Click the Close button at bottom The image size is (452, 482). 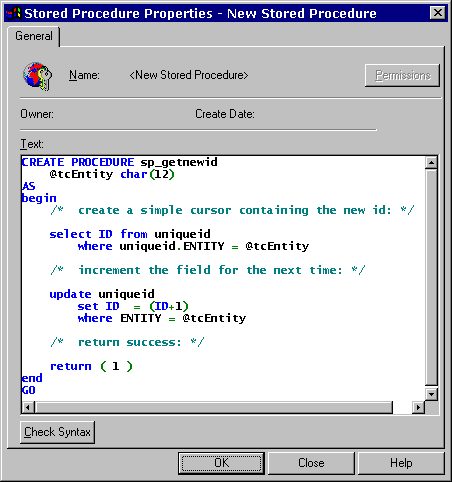311,463
